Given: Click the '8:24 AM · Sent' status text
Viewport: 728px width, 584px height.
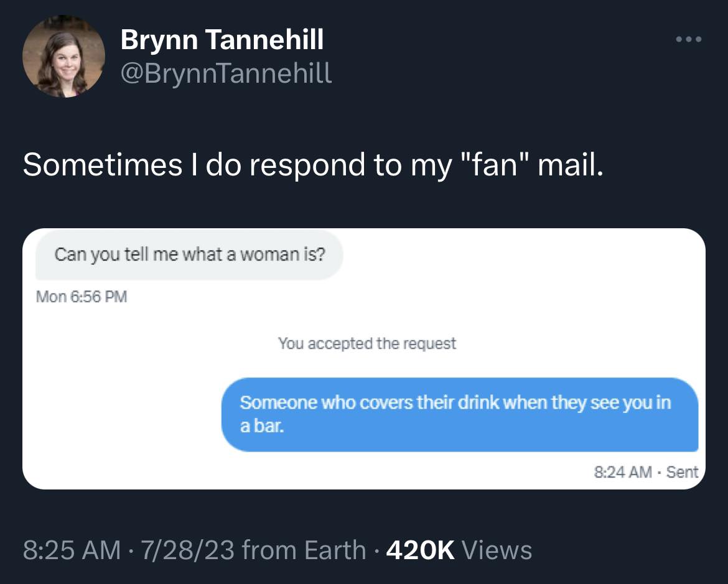Looking at the screenshot, I should click(x=647, y=471).
